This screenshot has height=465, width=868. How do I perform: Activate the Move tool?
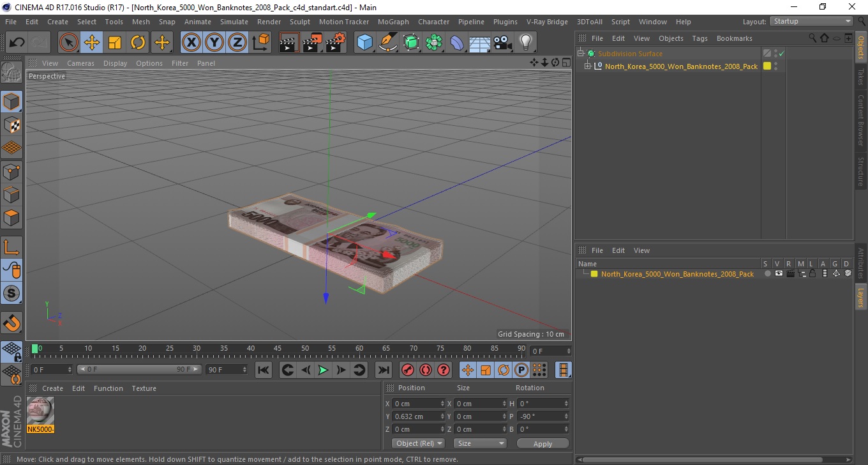point(92,43)
